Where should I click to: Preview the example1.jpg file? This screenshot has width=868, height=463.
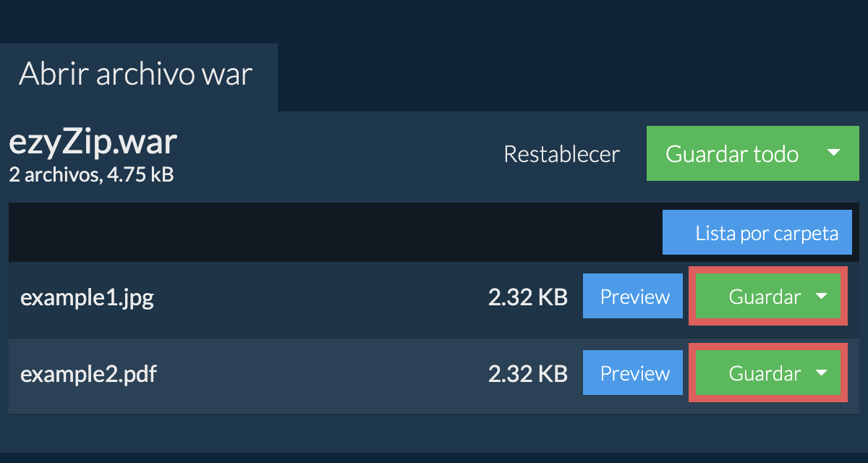pyautogui.click(x=633, y=297)
